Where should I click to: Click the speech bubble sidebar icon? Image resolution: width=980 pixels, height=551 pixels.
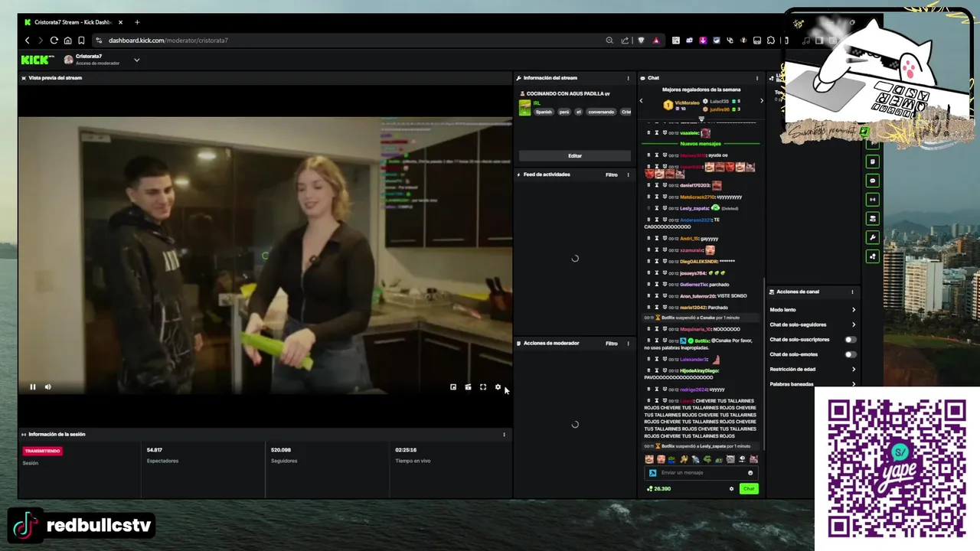(872, 181)
